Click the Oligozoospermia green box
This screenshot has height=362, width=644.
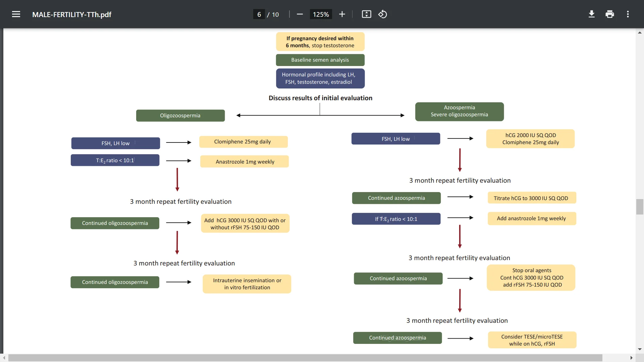(x=180, y=116)
